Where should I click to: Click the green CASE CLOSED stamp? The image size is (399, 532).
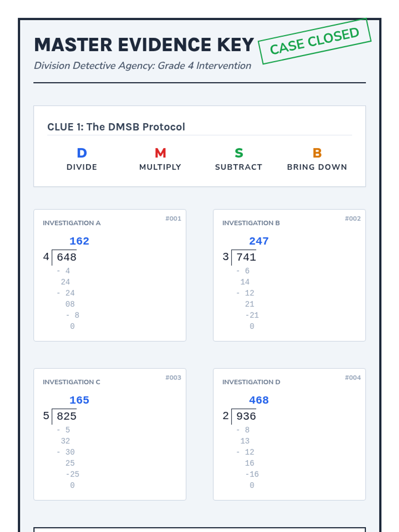[315, 41]
